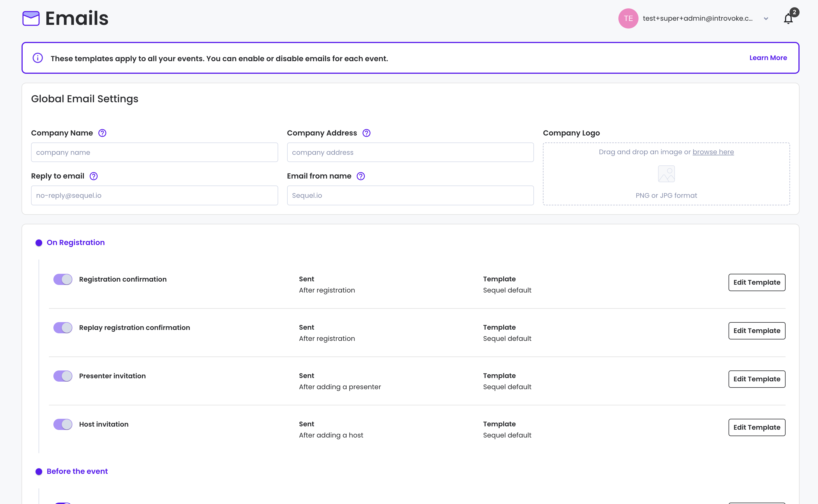Edit the Presenter invitation template
818x504 pixels.
pyautogui.click(x=757, y=379)
